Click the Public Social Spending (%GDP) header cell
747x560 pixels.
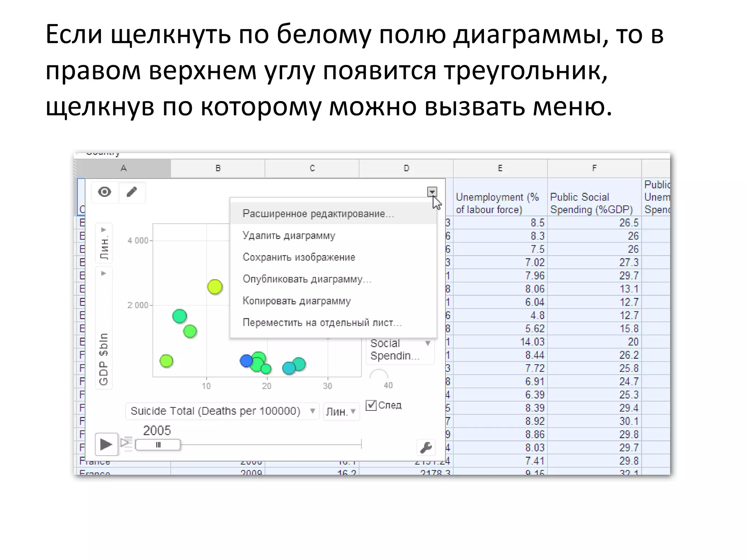tap(594, 197)
